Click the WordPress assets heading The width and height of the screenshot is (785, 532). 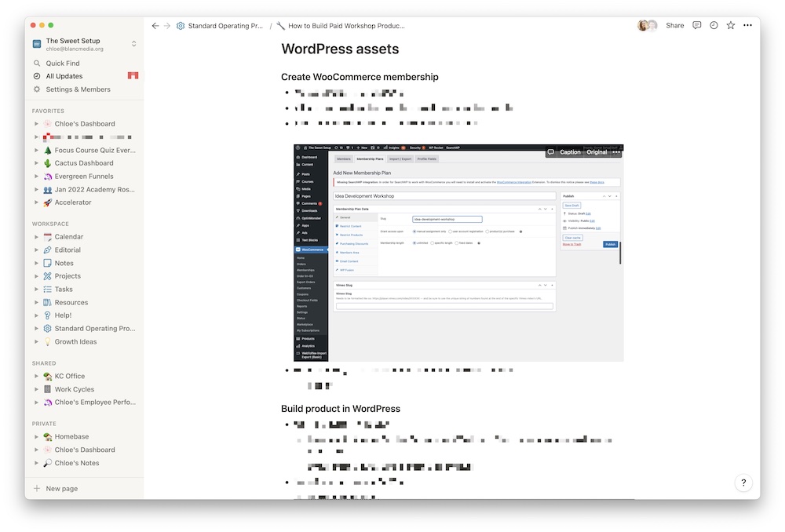click(340, 49)
